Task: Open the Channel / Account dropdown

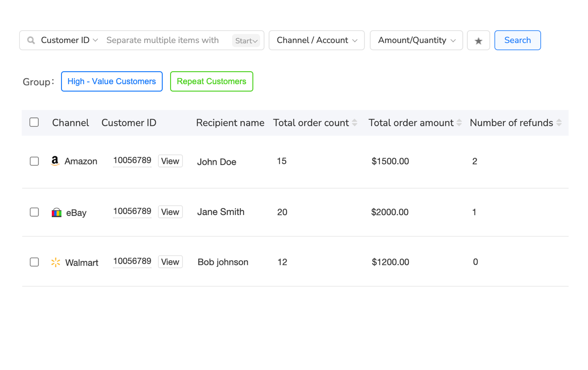Action: pos(316,40)
